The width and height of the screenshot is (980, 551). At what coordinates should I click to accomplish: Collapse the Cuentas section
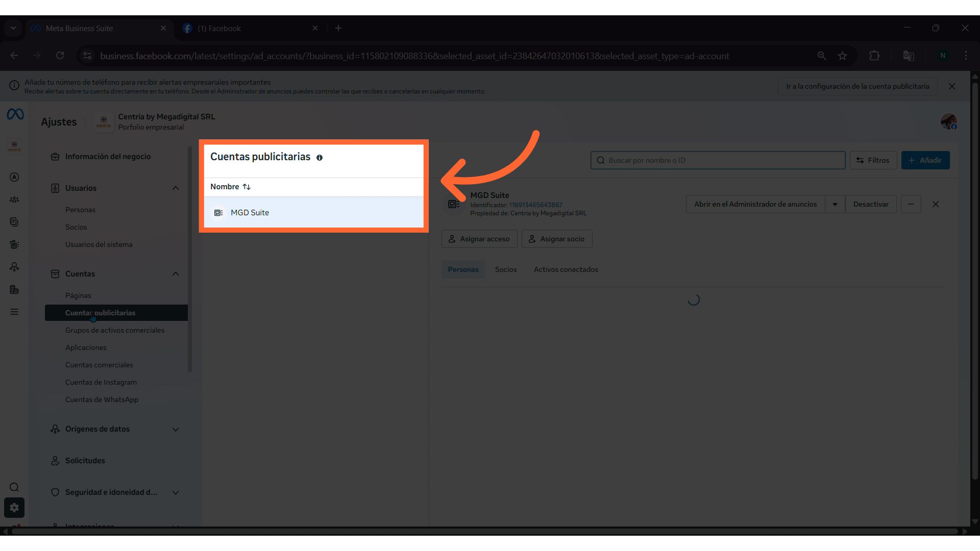(x=176, y=274)
